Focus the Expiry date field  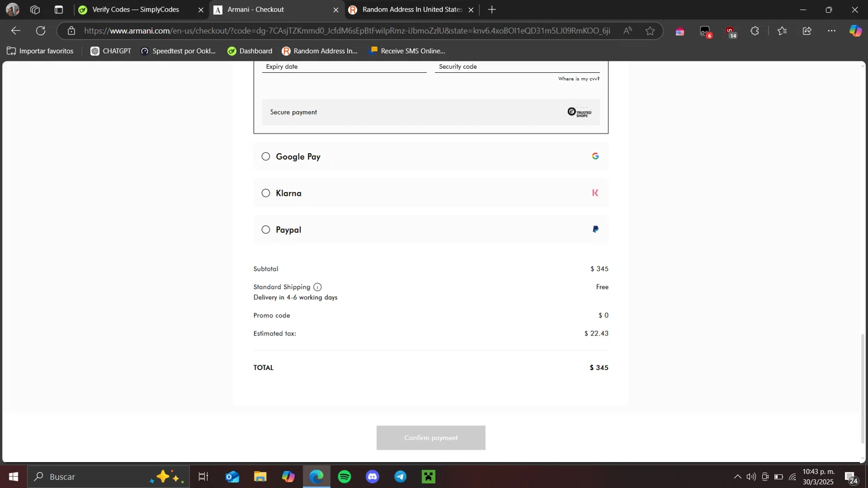(344, 66)
